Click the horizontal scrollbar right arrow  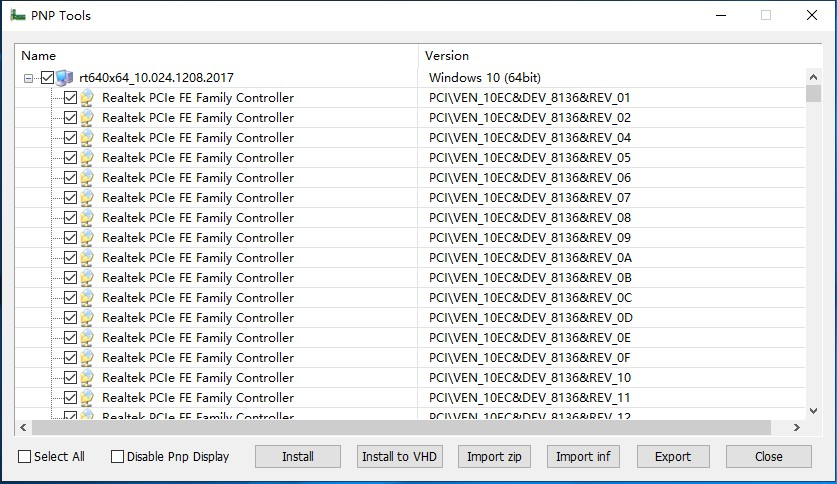pyautogui.click(x=796, y=427)
